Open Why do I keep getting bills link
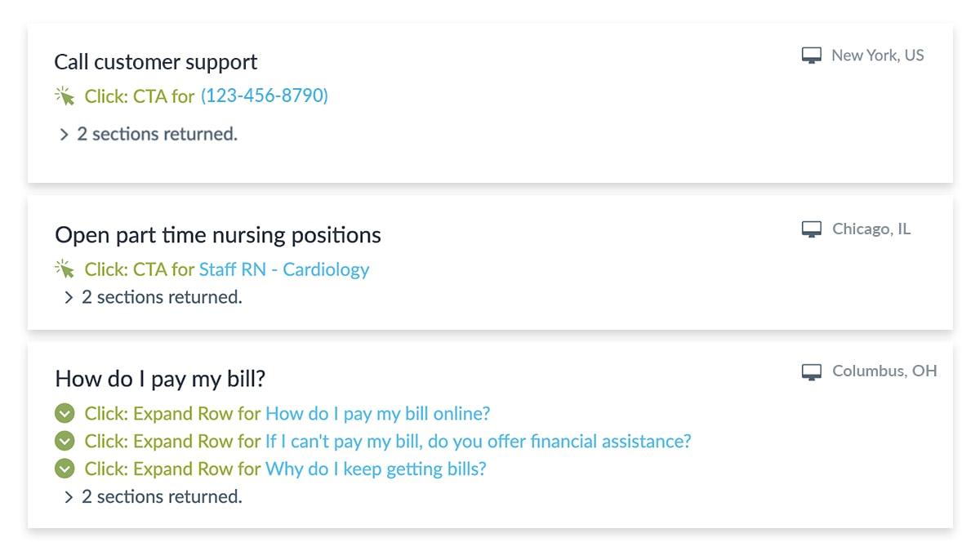Screen dimensions: 980x551 [x=376, y=469]
